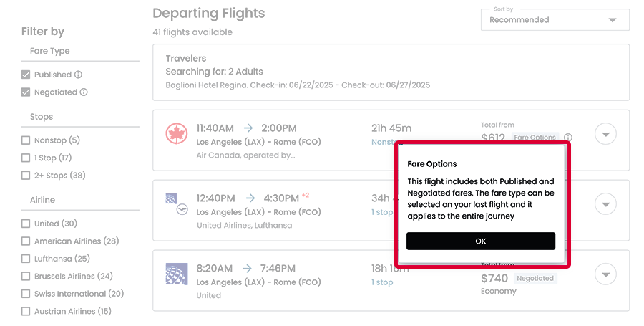
Task: Click the info icon next to Published
Action: pos(79,75)
